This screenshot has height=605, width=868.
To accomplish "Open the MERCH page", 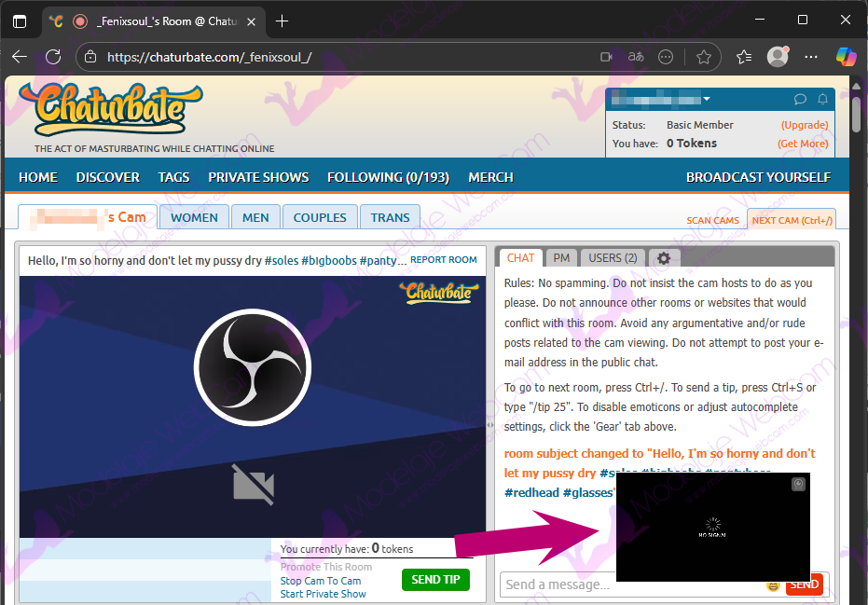I will tap(491, 177).
